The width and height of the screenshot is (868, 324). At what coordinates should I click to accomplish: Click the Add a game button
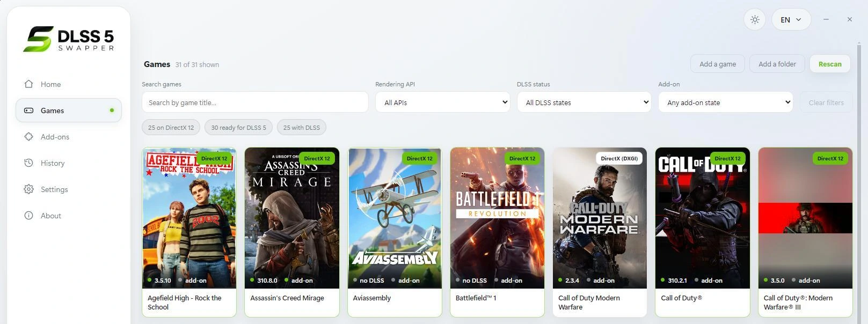[x=718, y=64]
